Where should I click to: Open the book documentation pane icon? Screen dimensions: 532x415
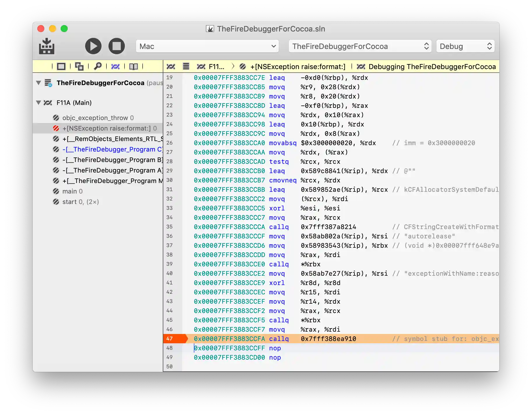click(134, 66)
